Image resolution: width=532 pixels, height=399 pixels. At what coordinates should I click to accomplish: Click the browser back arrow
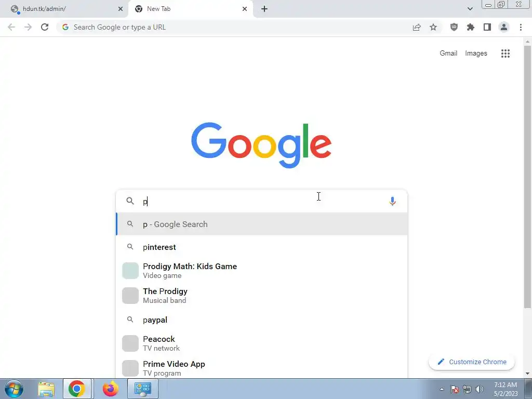pyautogui.click(x=11, y=27)
